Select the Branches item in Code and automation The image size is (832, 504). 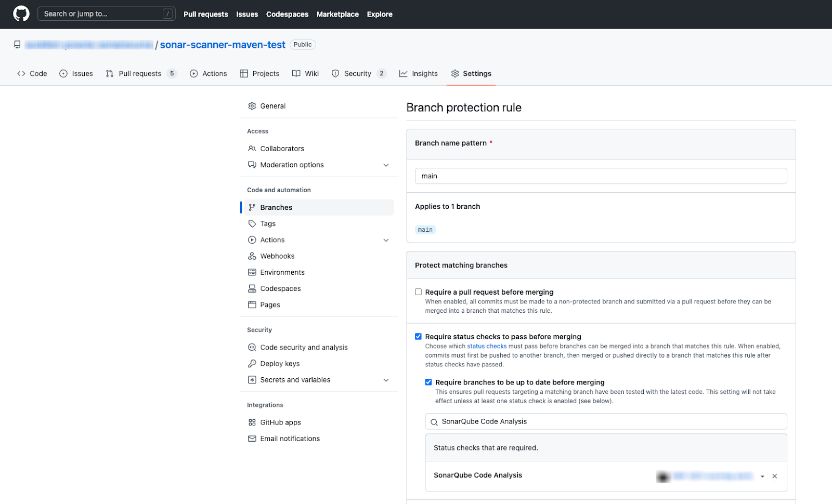tap(276, 207)
